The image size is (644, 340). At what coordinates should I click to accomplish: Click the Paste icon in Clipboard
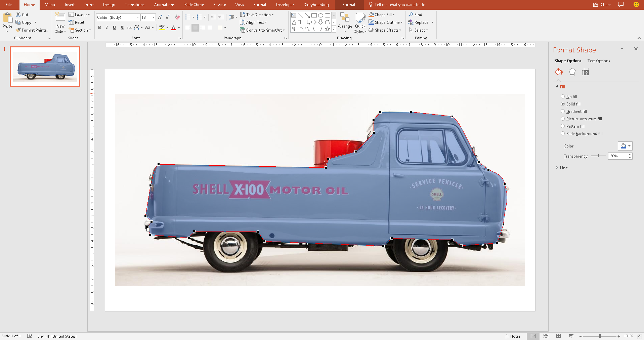pyautogui.click(x=7, y=18)
